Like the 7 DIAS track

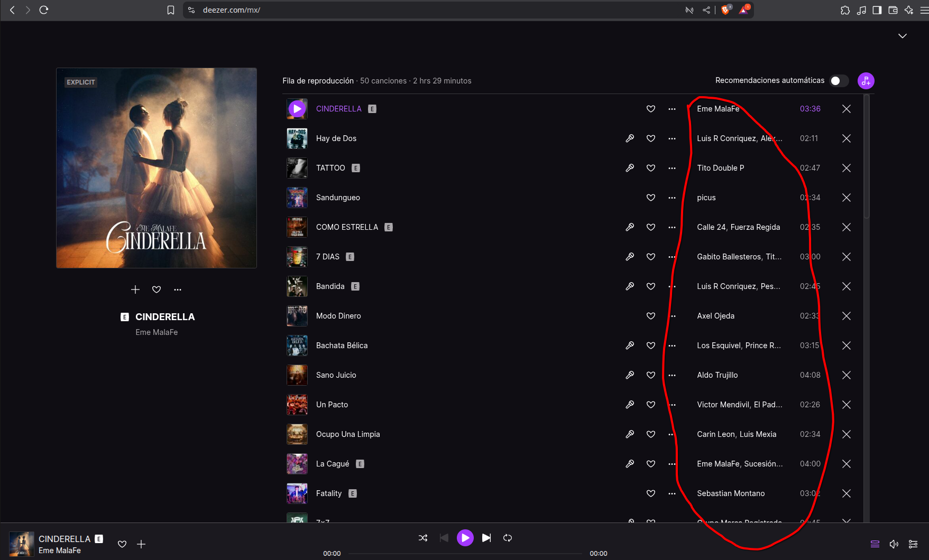(651, 257)
